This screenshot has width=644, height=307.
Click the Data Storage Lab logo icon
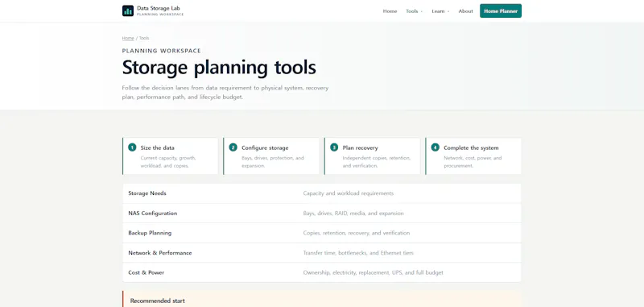(x=128, y=10)
